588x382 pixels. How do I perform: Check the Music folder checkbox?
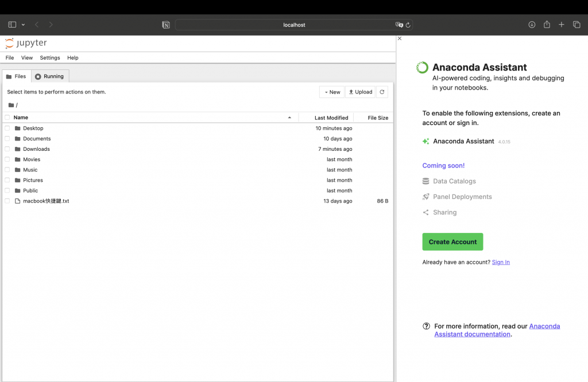(x=7, y=170)
